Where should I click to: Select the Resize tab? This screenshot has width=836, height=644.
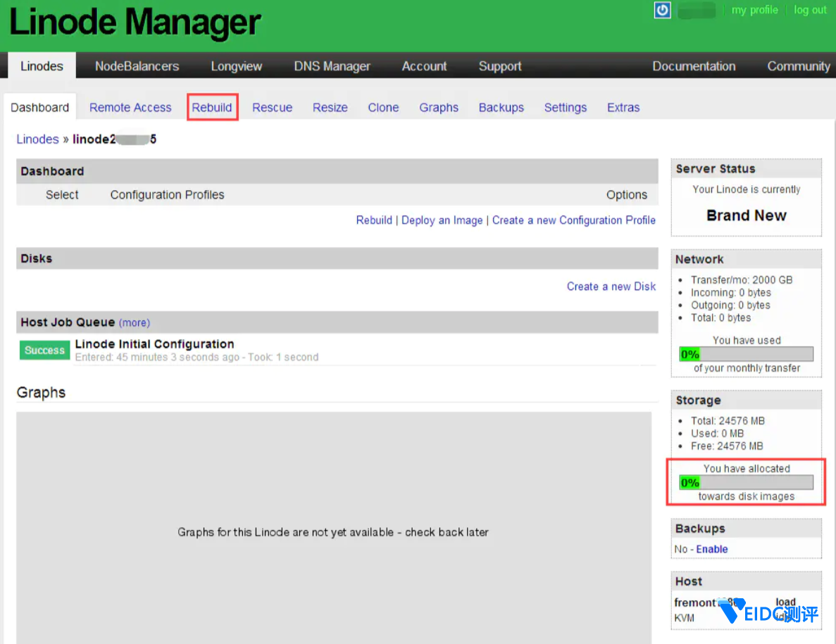click(x=330, y=108)
